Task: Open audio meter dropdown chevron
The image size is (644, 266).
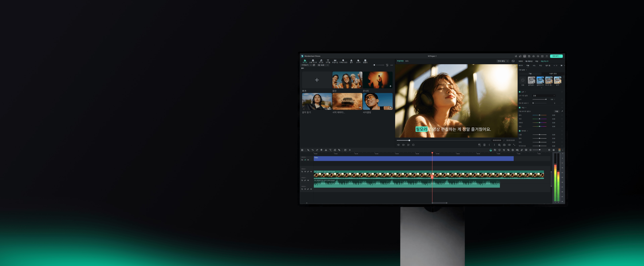Action: (562, 150)
